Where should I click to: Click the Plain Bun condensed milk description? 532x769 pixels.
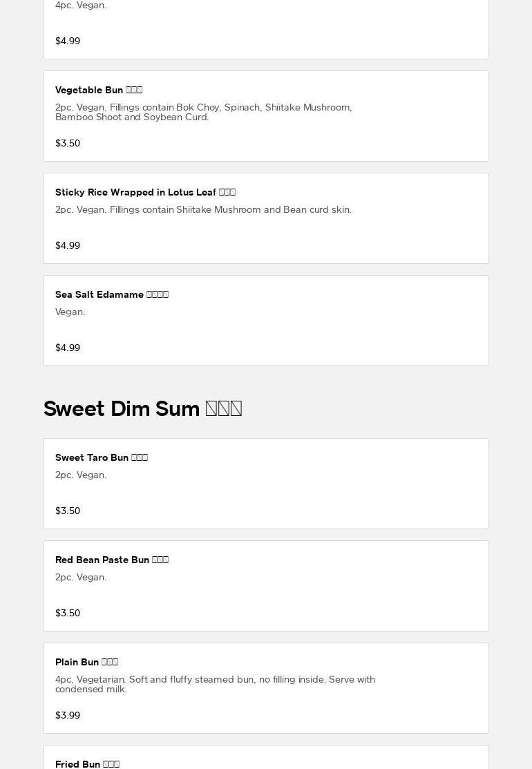215,684
